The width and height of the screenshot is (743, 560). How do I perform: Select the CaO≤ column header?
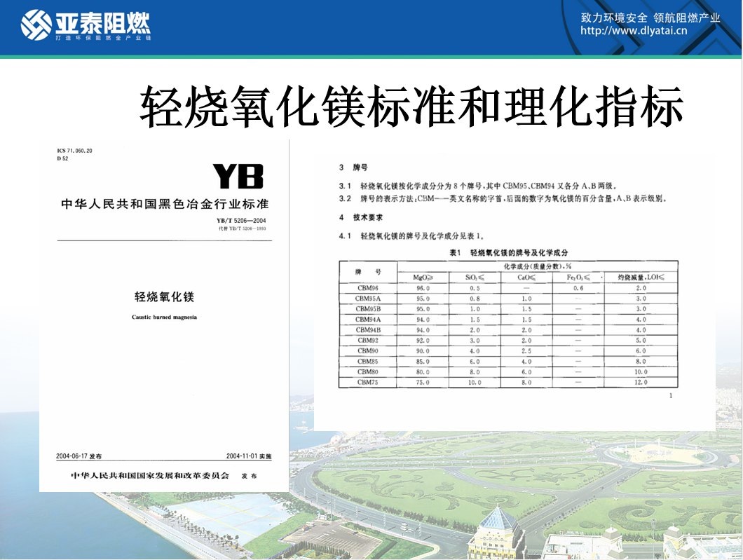pos(526,277)
